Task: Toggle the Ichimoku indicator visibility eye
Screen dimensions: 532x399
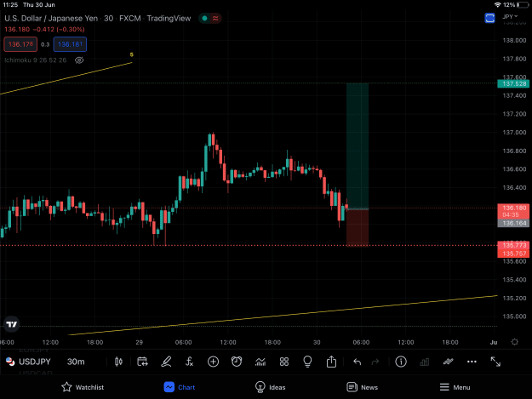Action: (79, 60)
